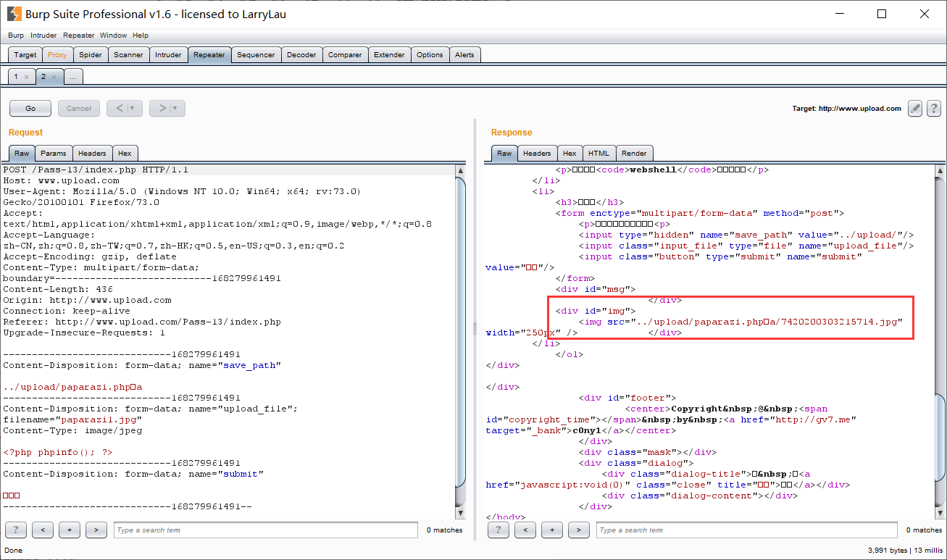Screen dimensions: 947x560
Task: Click the 'Content-Length: 436' header line
Action: [58, 289]
